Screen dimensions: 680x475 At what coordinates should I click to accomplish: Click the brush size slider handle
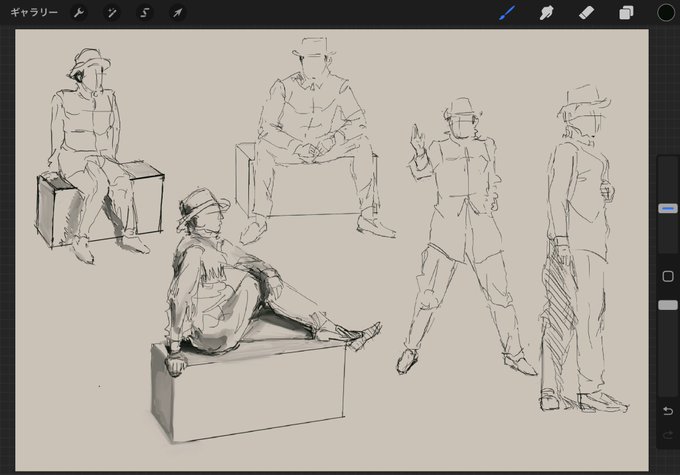pyautogui.click(x=668, y=209)
